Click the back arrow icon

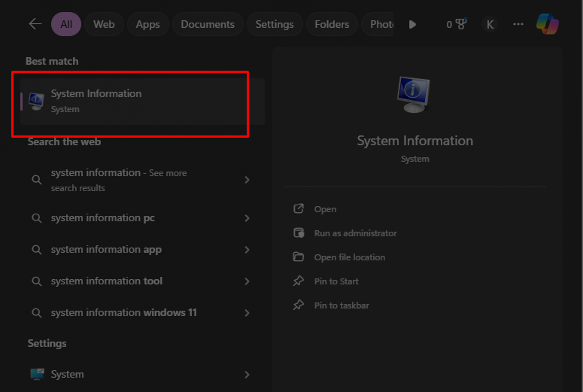tap(35, 24)
